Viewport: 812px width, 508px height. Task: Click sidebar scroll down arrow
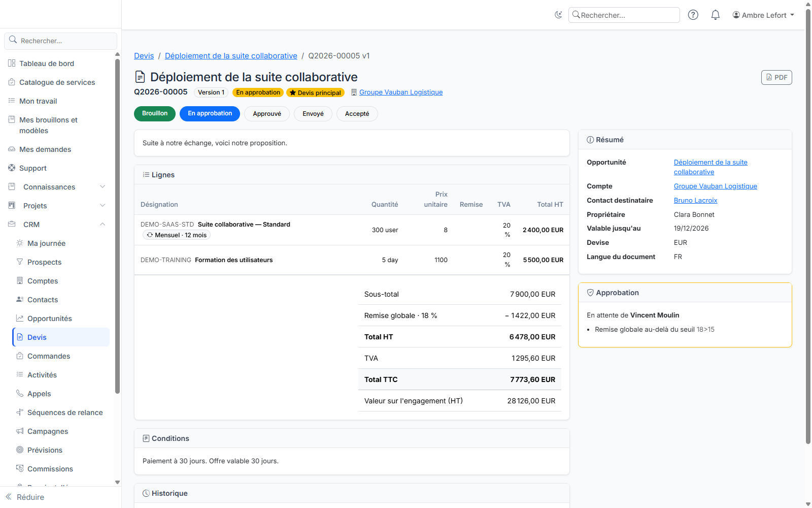[x=117, y=483]
